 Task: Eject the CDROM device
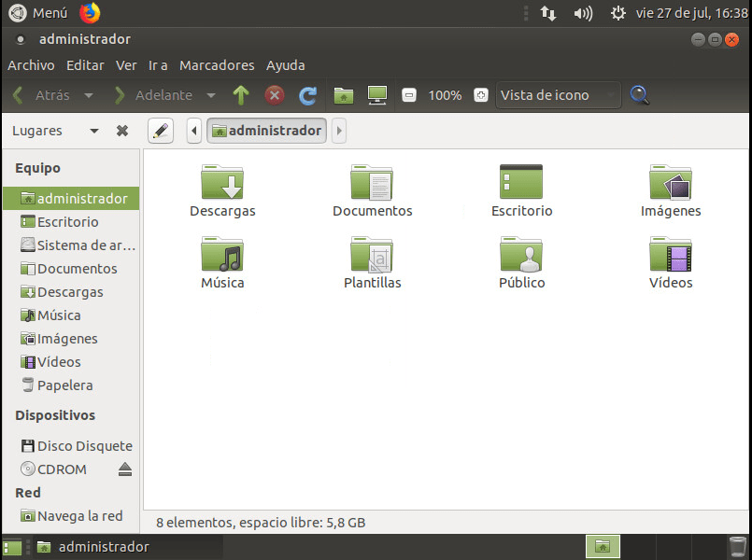pyautogui.click(x=124, y=469)
